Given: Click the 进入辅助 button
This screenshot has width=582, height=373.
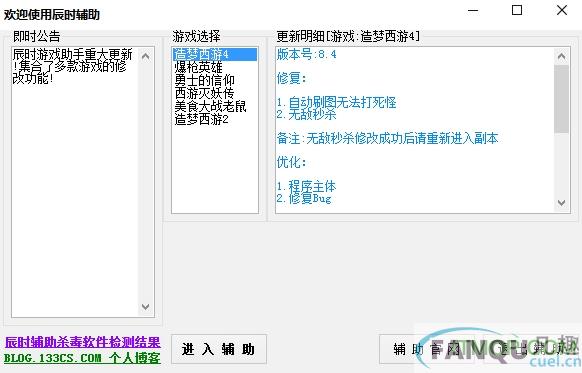Looking at the screenshot, I should point(219,349).
